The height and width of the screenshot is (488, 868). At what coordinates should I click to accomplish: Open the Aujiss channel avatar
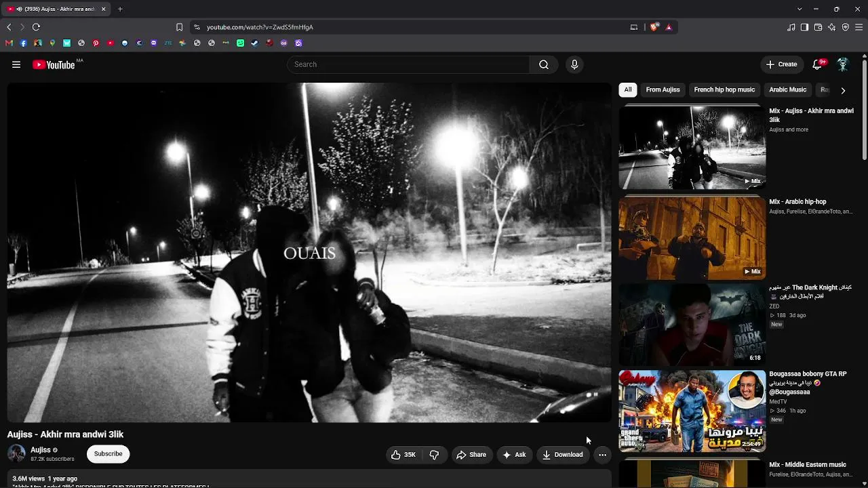16,454
